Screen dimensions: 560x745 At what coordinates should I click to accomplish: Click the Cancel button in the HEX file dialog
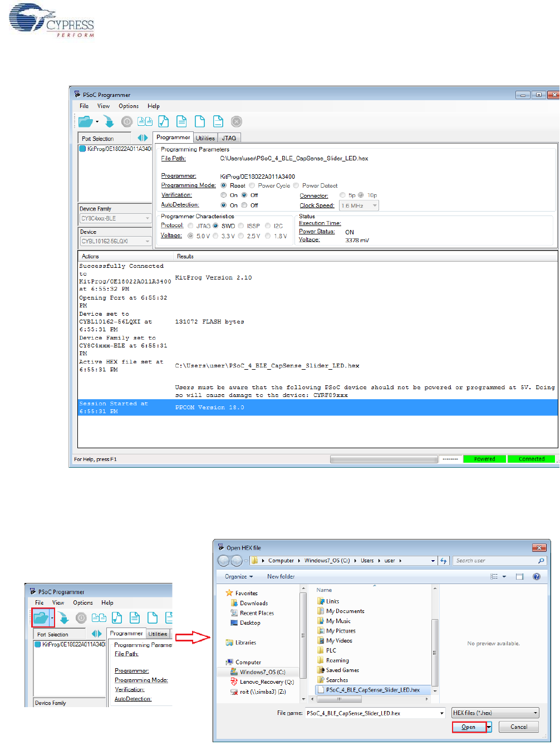pyautogui.click(x=519, y=727)
